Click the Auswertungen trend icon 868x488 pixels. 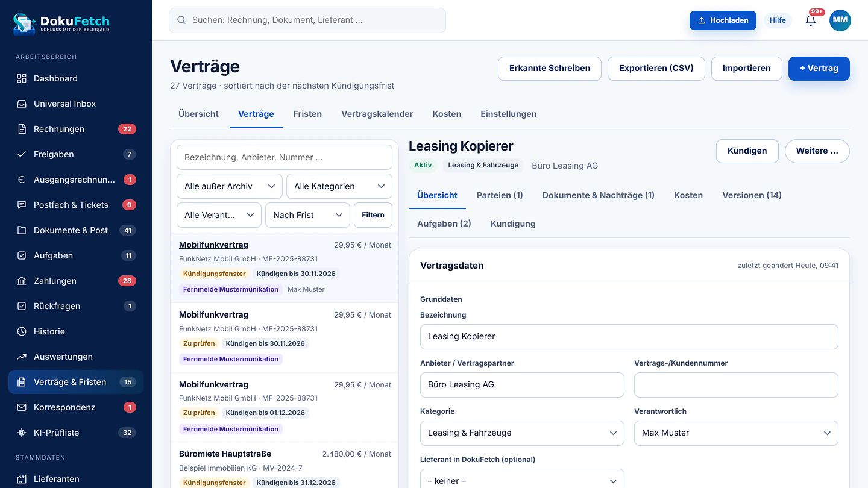(22, 357)
